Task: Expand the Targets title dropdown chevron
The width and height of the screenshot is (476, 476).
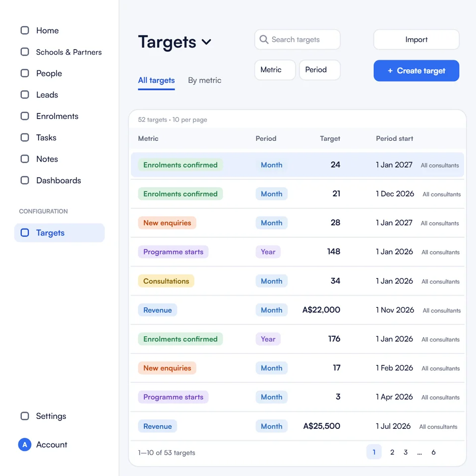Action: tap(206, 42)
